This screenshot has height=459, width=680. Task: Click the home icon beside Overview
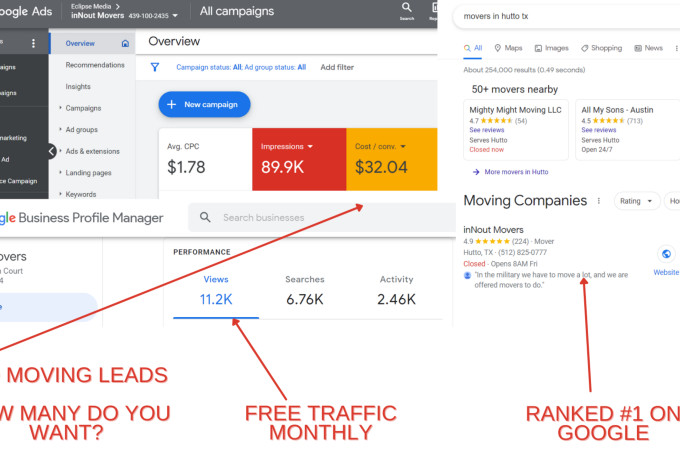pyautogui.click(x=125, y=43)
